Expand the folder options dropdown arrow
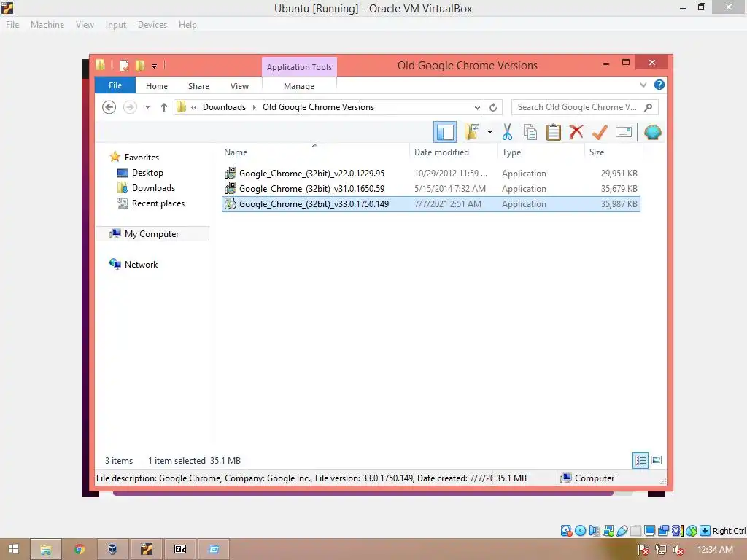 (489, 132)
